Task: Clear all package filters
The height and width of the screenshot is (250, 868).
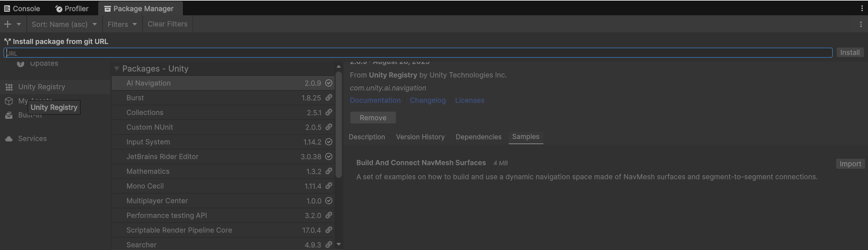Action: tap(168, 24)
